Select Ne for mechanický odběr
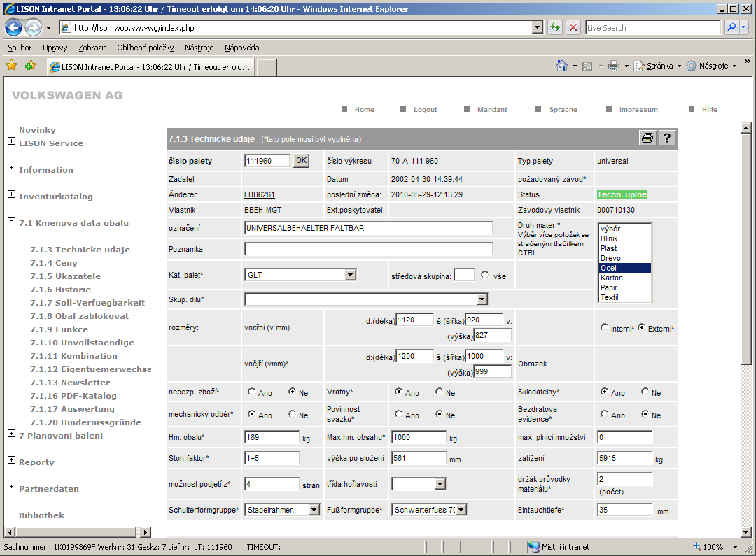Viewport: 756px width, 556px height. [x=292, y=414]
